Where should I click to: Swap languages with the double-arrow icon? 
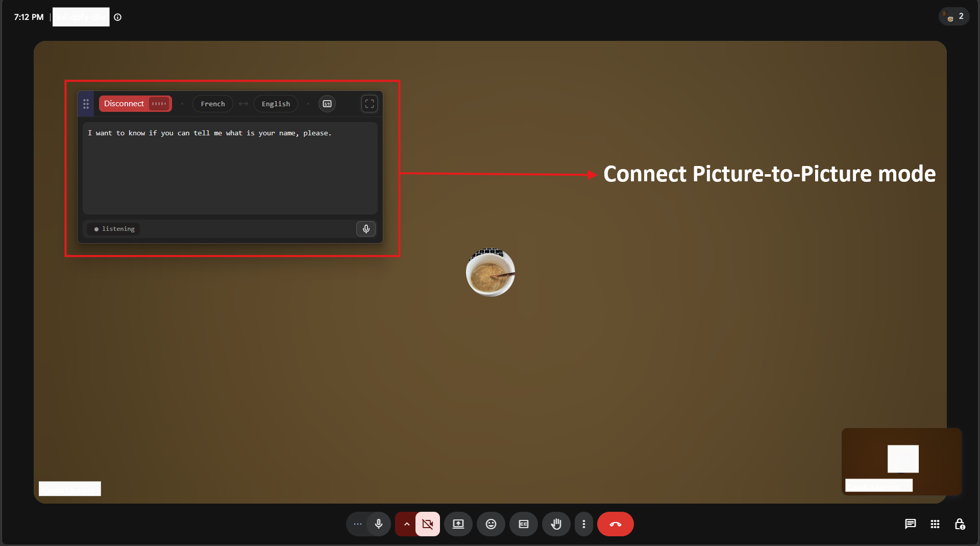pyautogui.click(x=243, y=104)
